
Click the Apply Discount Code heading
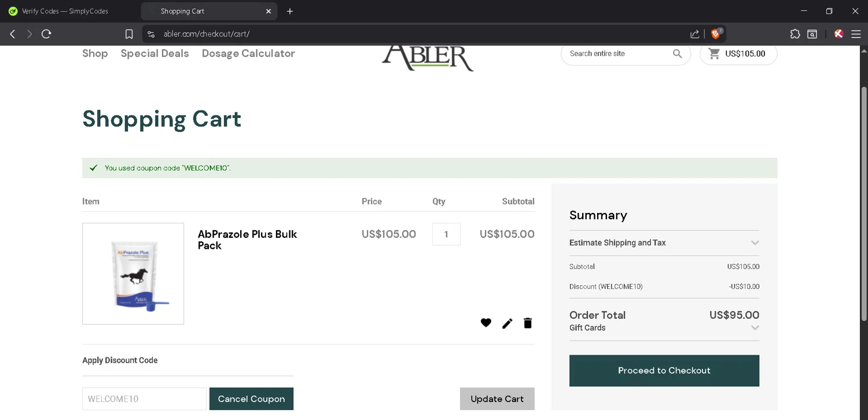tap(120, 360)
